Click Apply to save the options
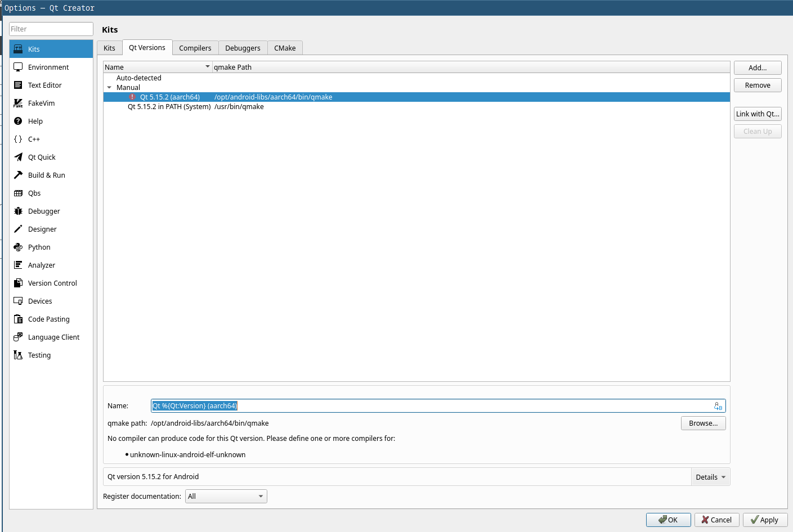Viewport: 793px width, 532px height. click(764, 520)
